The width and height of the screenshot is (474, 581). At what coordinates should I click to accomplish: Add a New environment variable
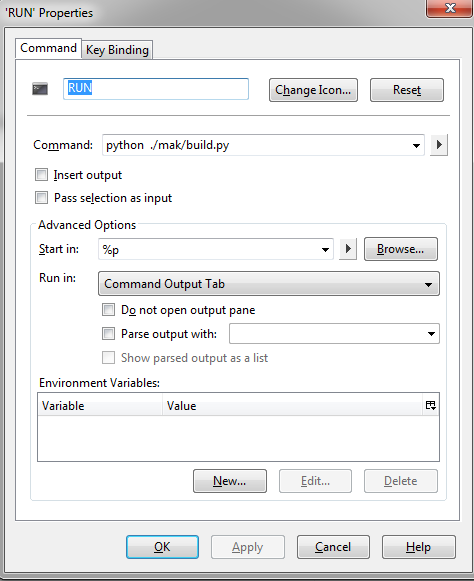(230, 481)
